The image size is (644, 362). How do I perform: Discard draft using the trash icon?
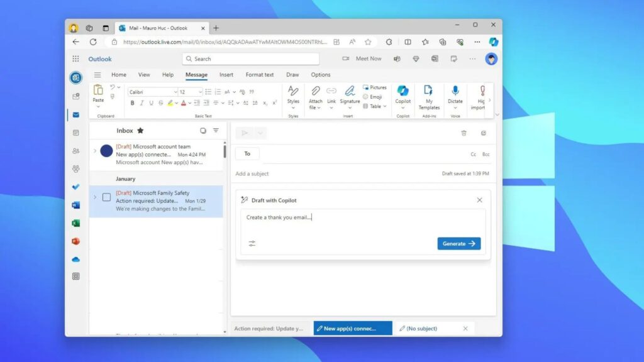coord(464,133)
